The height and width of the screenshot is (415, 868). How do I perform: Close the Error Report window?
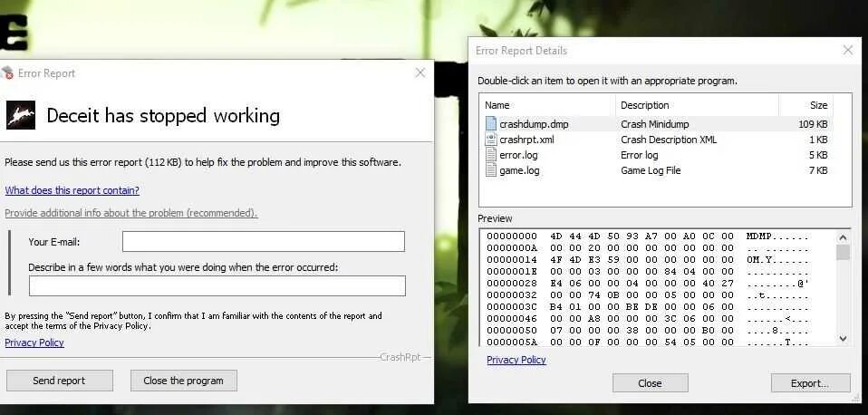tap(420, 72)
